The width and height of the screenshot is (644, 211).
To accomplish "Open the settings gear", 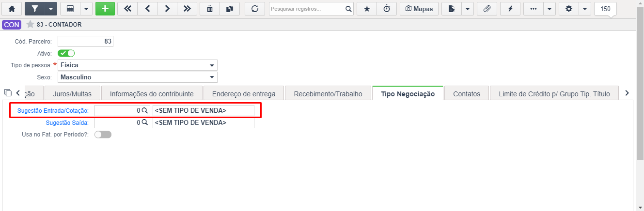I will point(569,9).
